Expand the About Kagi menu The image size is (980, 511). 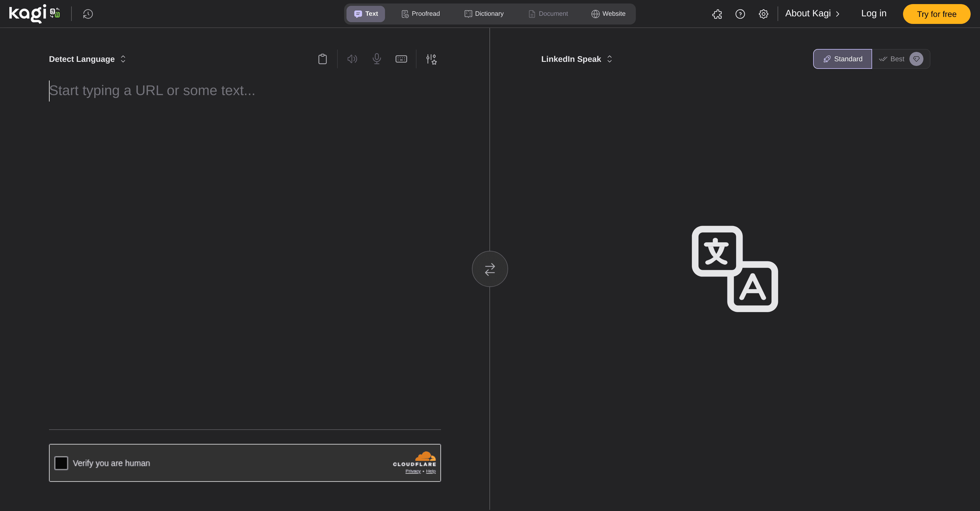click(x=812, y=14)
